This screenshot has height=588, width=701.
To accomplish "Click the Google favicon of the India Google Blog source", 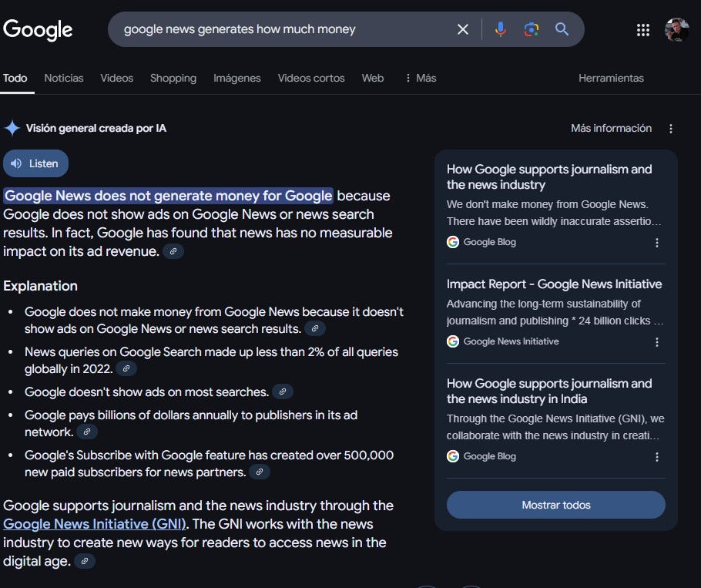I will pyautogui.click(x=453, y=456).
